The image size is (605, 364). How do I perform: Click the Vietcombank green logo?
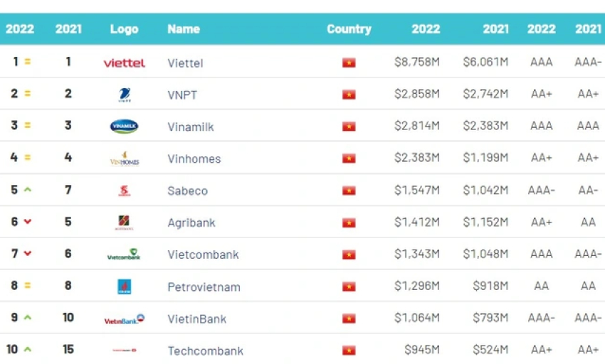coord(124,255)
